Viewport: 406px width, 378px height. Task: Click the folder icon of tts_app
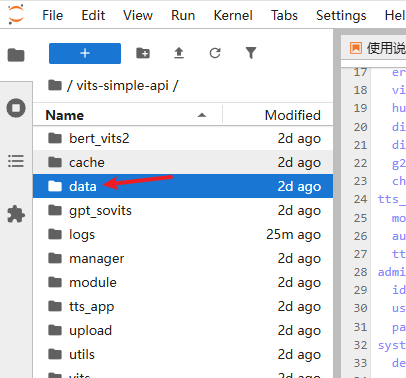(55, 306)
